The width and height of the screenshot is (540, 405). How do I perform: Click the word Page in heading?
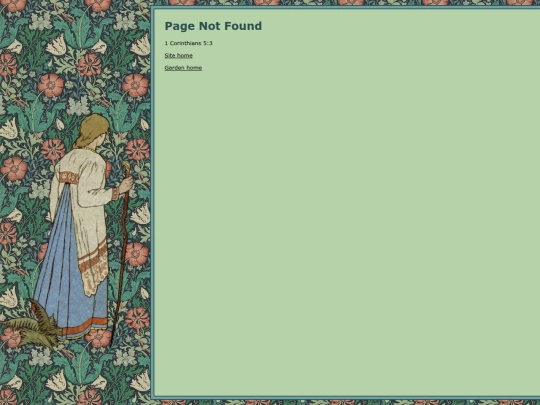[180, 26]
